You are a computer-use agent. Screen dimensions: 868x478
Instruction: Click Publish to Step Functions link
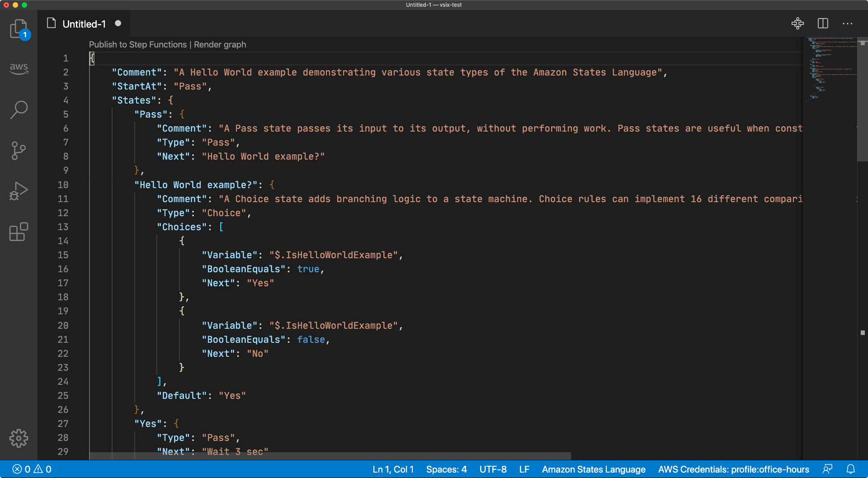click(137, 44)
